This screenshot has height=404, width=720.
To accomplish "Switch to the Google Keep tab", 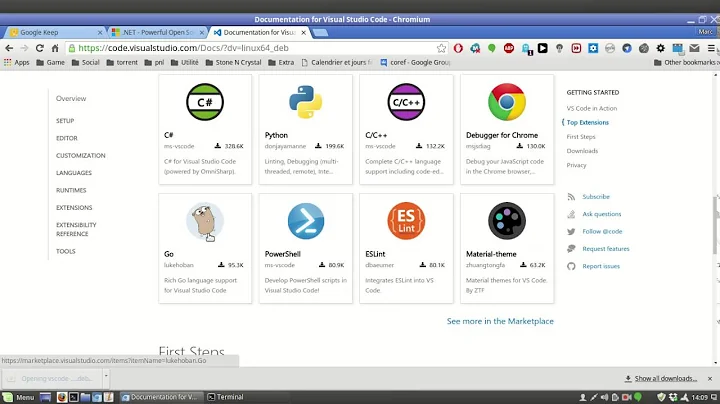I will [54, 33].
